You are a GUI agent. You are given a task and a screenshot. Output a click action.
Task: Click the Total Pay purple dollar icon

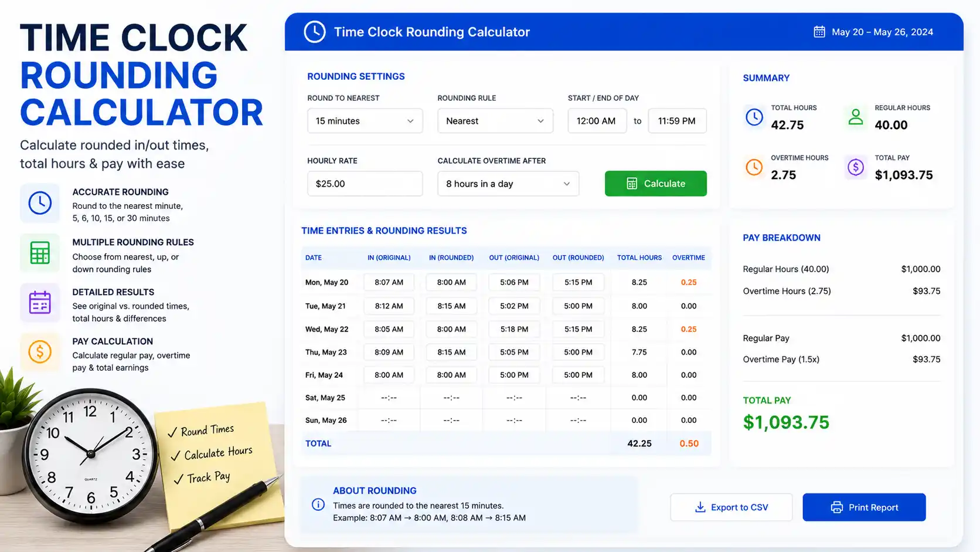pyautogui.click(x=856, y=167)
